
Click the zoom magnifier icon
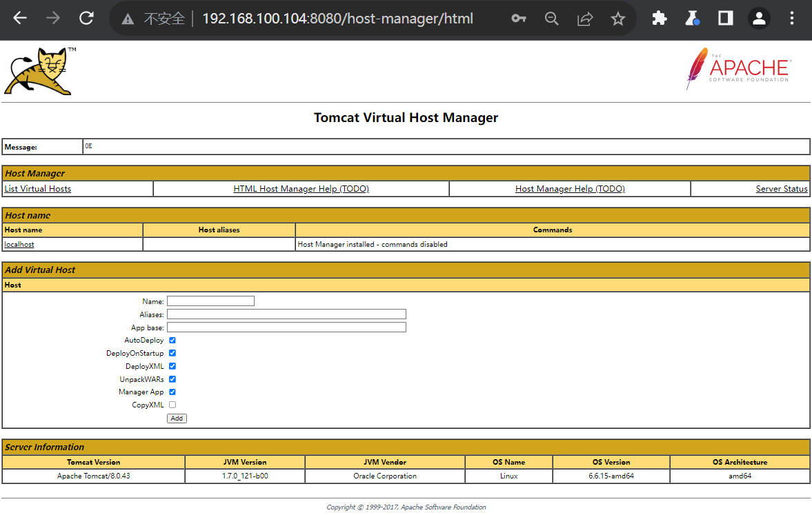click(551, 19)
